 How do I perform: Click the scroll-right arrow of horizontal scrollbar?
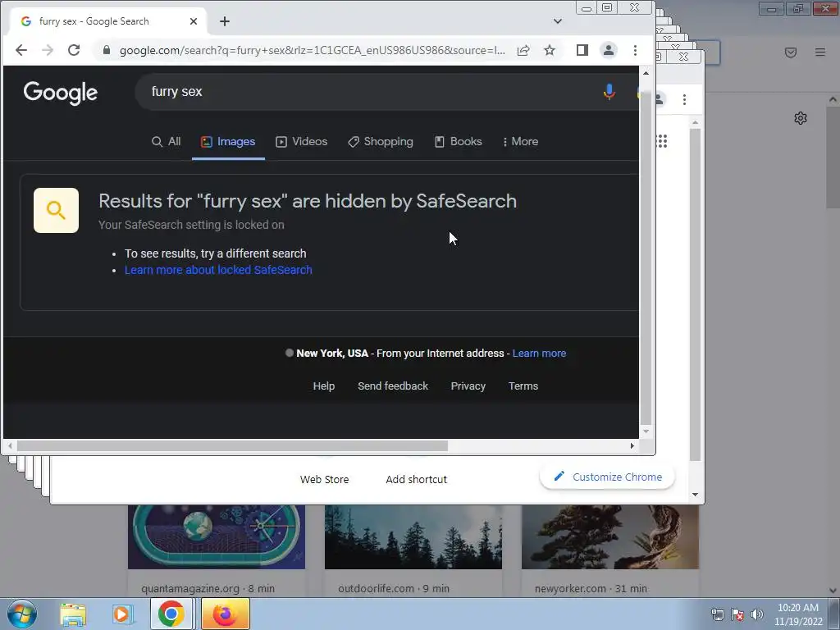click(x=632, y=445)
